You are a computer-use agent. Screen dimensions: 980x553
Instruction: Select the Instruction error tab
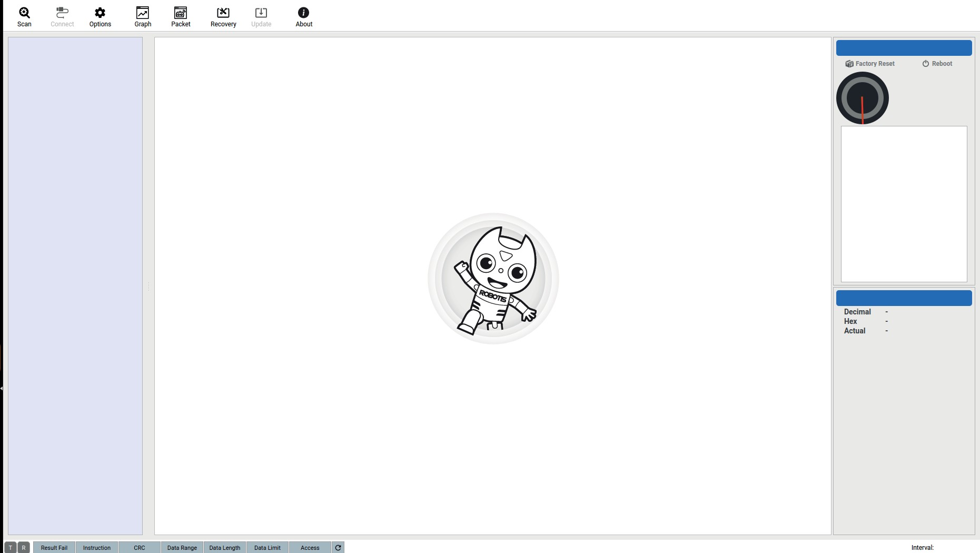click(x=97, y=548)
